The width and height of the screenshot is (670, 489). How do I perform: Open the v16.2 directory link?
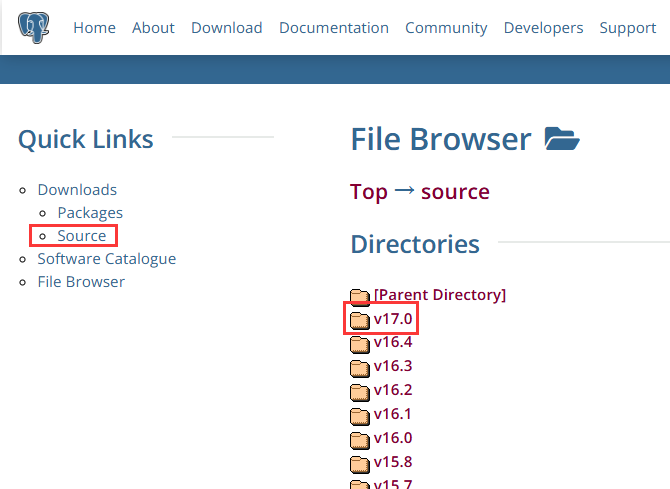click(x=393, y=390)
